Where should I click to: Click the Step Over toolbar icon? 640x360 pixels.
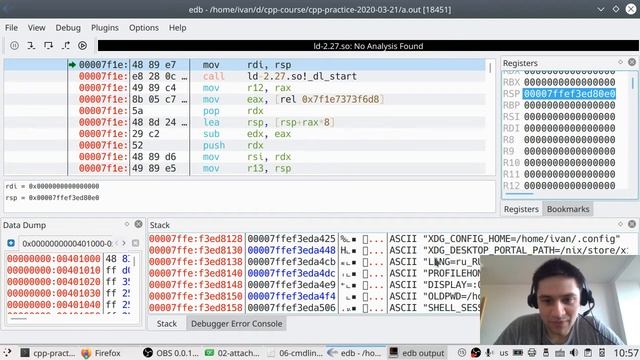tap(48, 46)
